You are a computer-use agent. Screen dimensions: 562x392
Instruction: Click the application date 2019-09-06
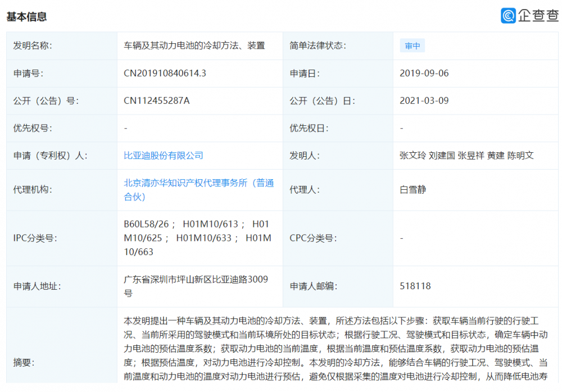click(424, 73)
